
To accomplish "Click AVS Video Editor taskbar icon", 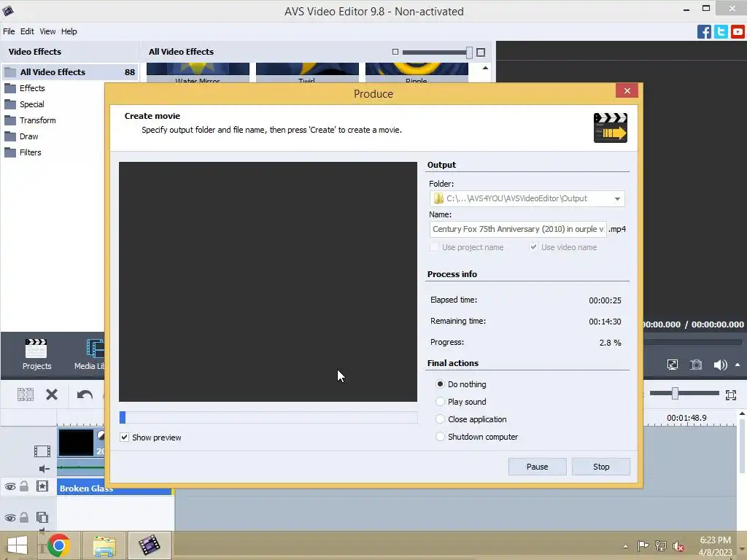I will (149, 545).
